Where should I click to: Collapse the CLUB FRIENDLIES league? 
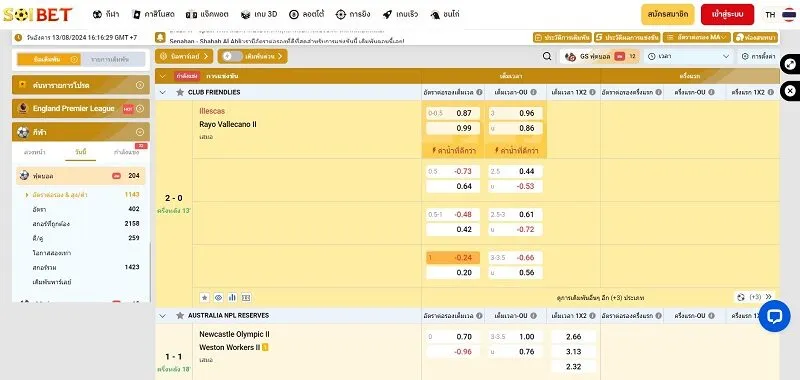coord(163,92)
